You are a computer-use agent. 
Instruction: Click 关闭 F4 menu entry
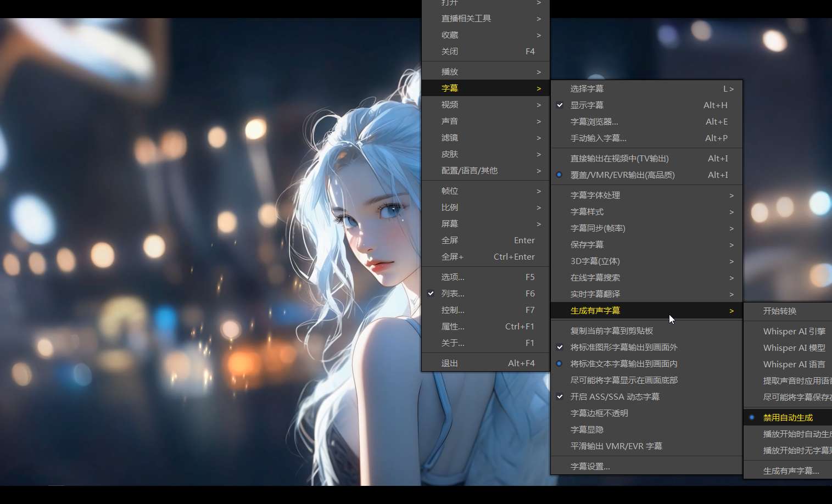click(485, 51)
